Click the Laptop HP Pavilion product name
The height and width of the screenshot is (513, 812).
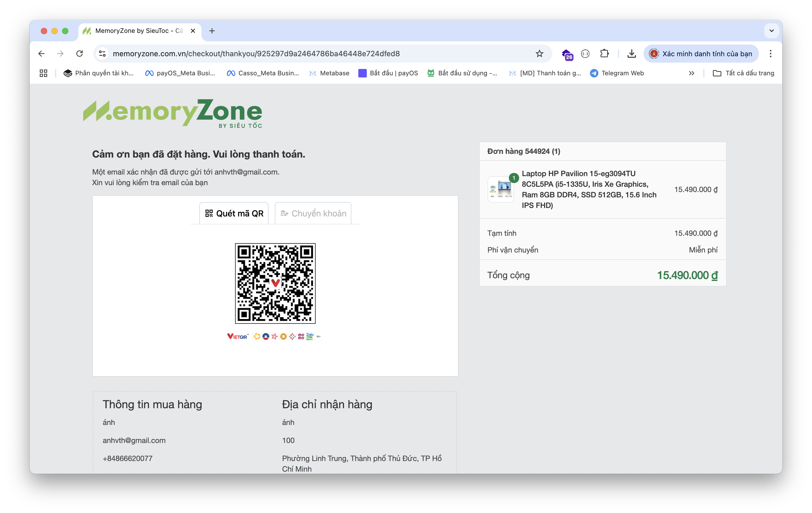pyautogui.click(x=589, y=189)
